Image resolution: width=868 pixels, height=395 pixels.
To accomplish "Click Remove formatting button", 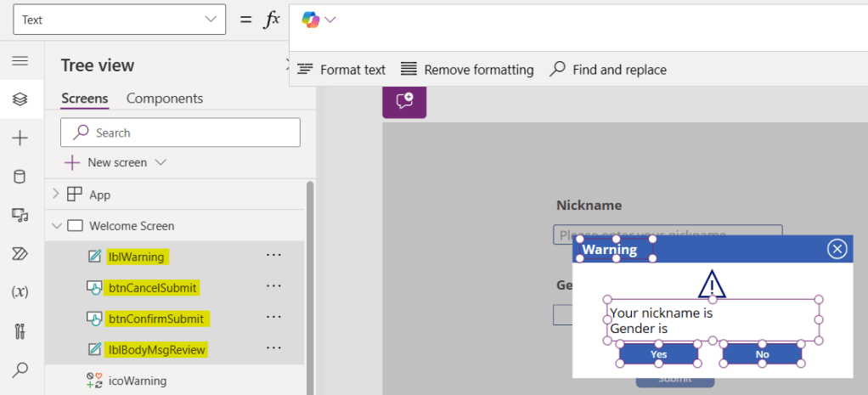I will (467, 70).
